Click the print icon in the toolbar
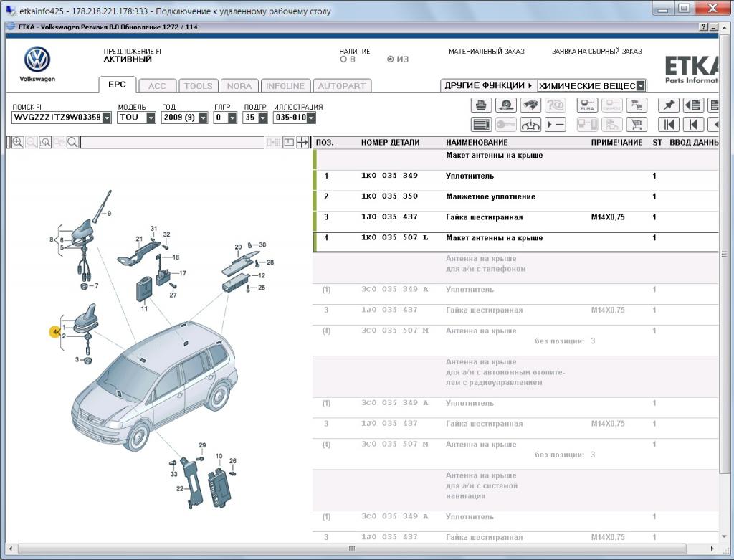The image size is (734, 560). 481,105
